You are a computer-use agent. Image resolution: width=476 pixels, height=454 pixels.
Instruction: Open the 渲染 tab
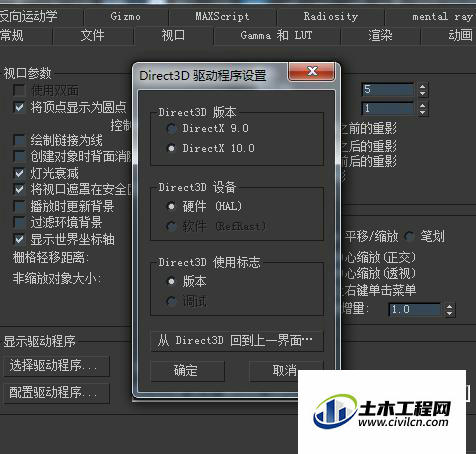click(380, 36)
